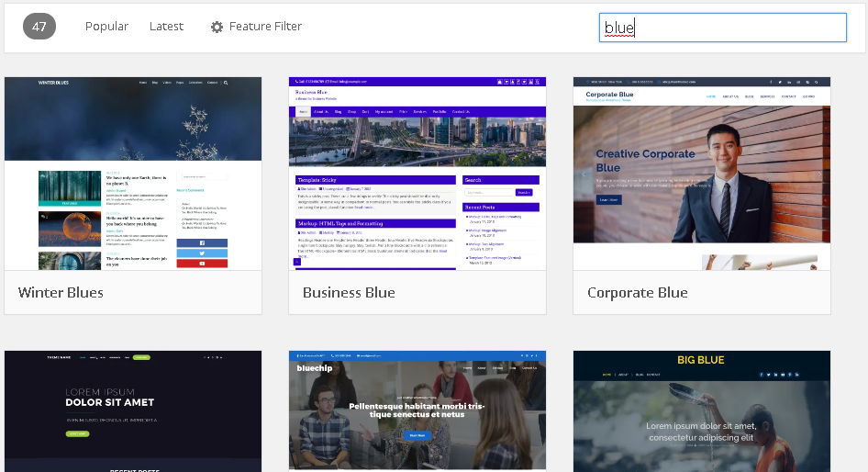The image size is (868, 472).
Task: Open the Feature Filter gear icon
Action: 217,27
